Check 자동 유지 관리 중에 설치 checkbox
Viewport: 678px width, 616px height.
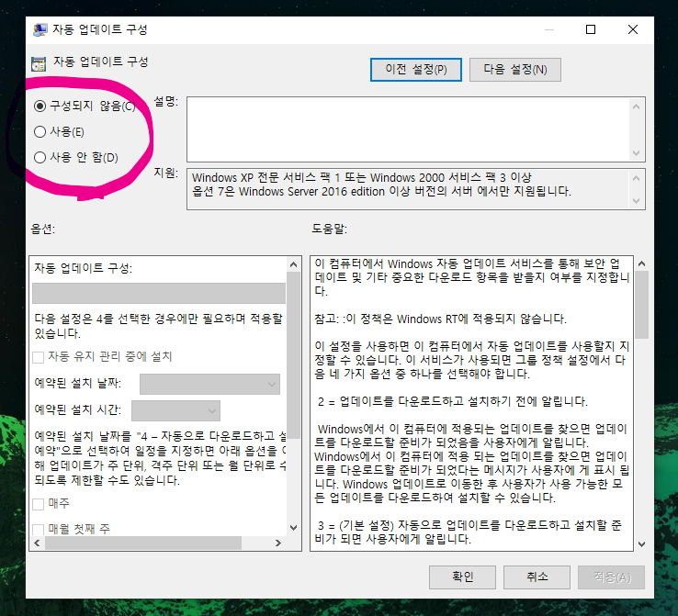coord(39,357)
